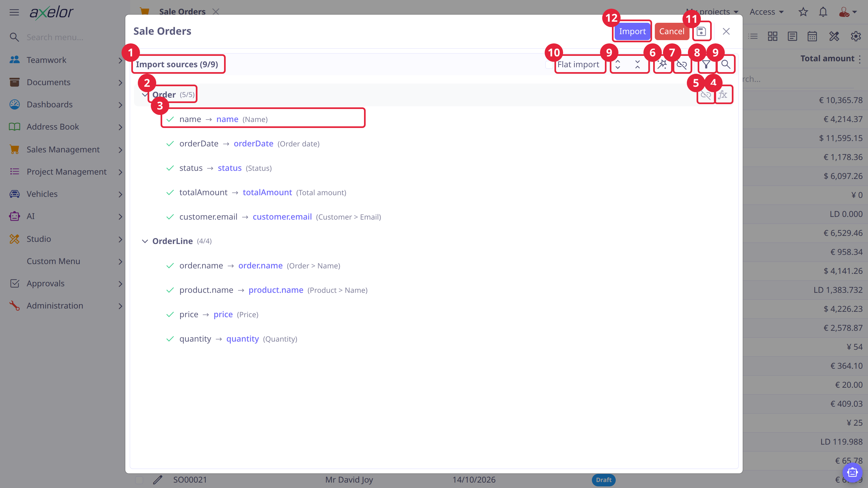Collapse the OrderLine source group

coord(145,241)
